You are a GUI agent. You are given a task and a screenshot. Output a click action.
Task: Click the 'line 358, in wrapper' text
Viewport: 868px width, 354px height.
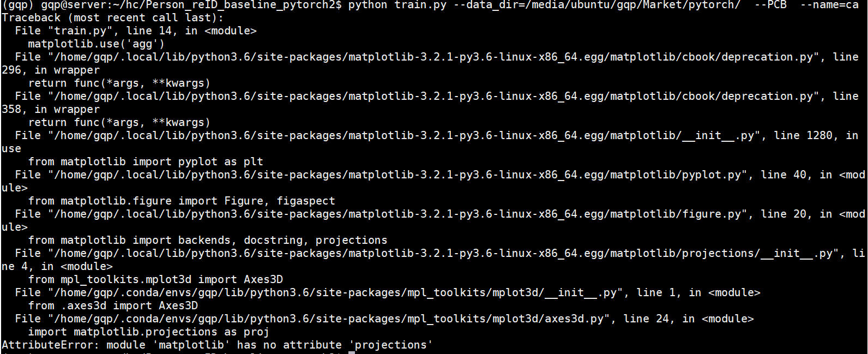(51, 103)
